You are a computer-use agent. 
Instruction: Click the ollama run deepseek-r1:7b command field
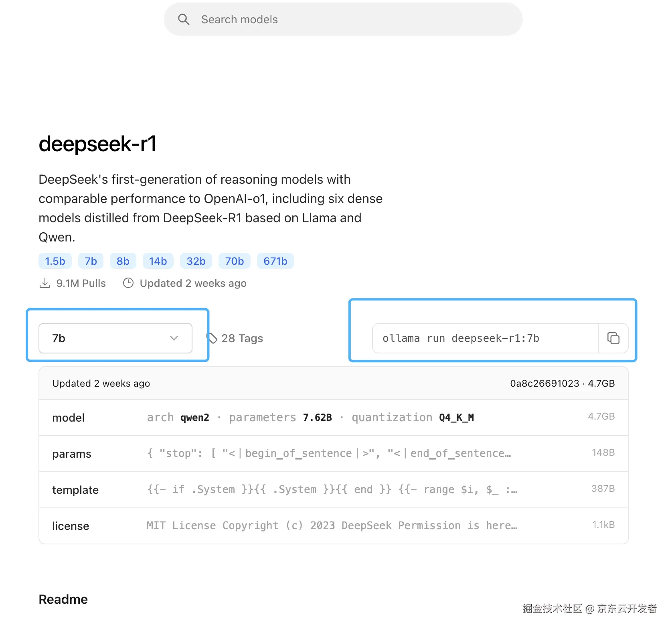[x=486, y=338]
